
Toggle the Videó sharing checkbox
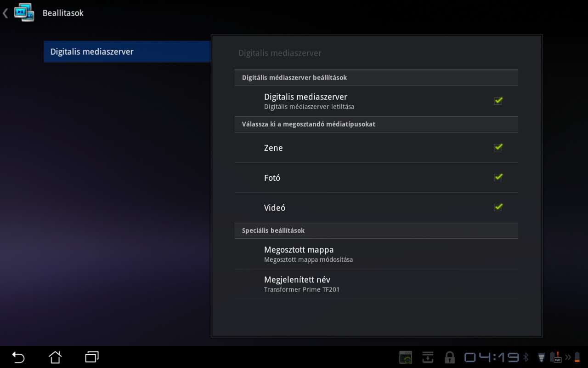coord(498,207)
